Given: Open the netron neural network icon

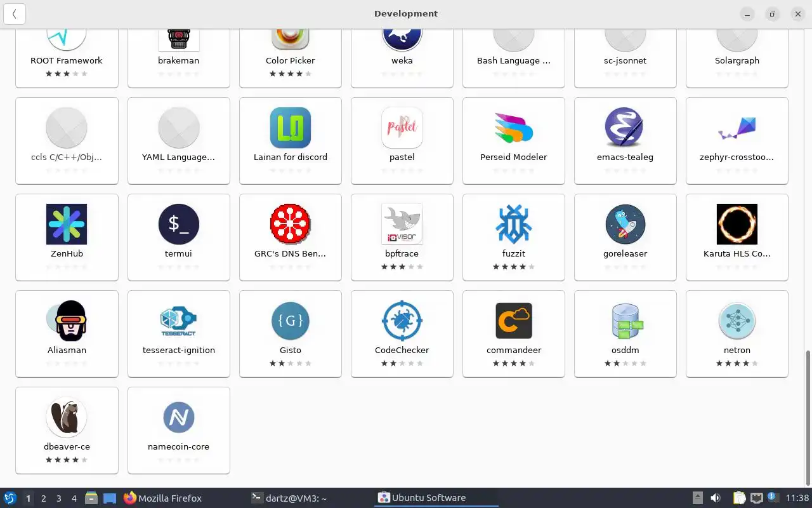Looking at the screenshot, I should (737, 321).
